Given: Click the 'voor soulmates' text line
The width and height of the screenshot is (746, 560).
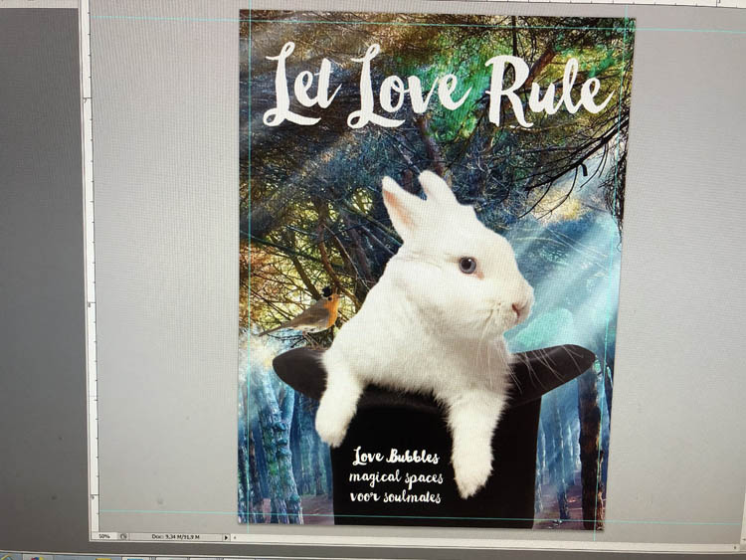Looking at the screenshot, I should (397, 494).
